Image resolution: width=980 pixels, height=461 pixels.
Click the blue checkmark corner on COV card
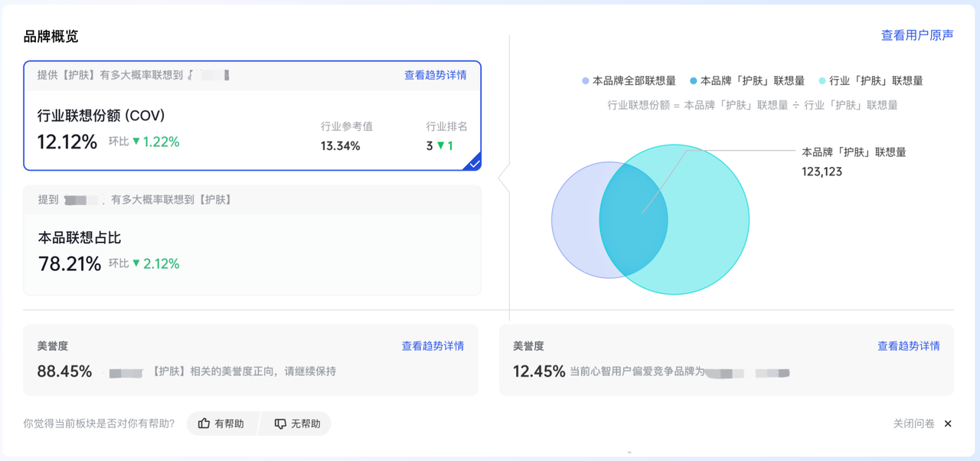(474, 163)
